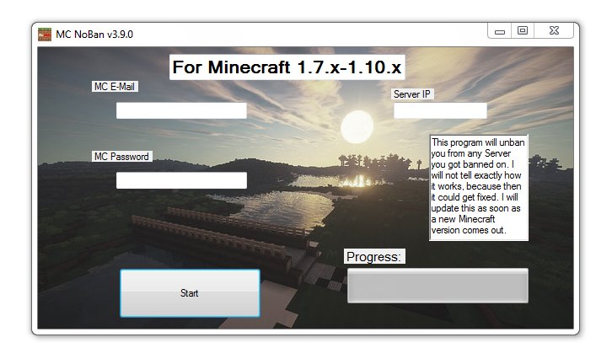Focus the MC E-Mail input field
The height and width of the screenshot is (364, 612).
click(181, 110)
